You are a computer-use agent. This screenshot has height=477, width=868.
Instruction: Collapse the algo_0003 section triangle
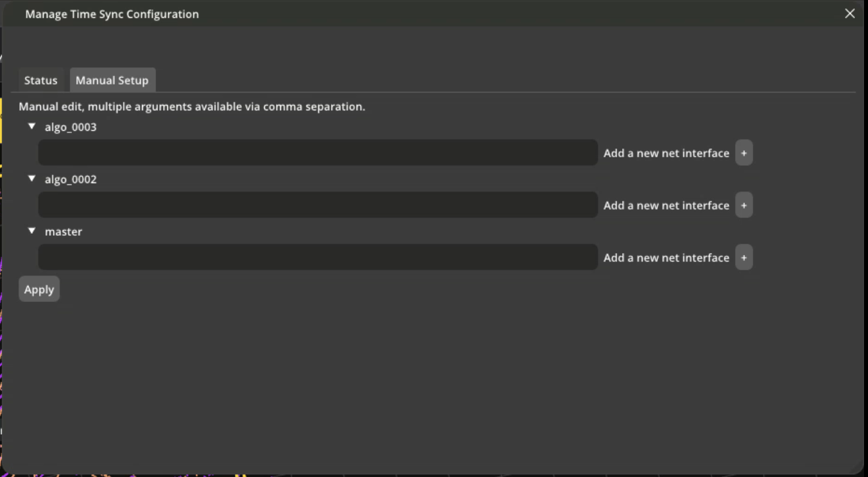point(32,126)
